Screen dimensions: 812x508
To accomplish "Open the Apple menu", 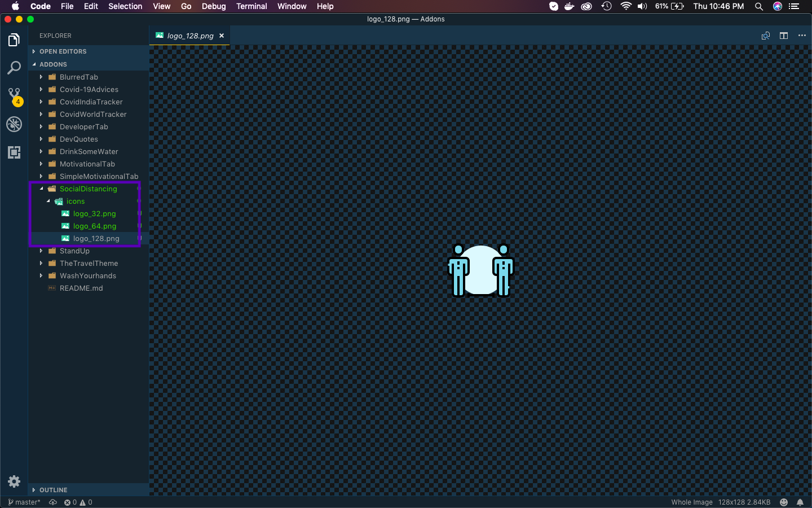I will click(x=15, y=6).
